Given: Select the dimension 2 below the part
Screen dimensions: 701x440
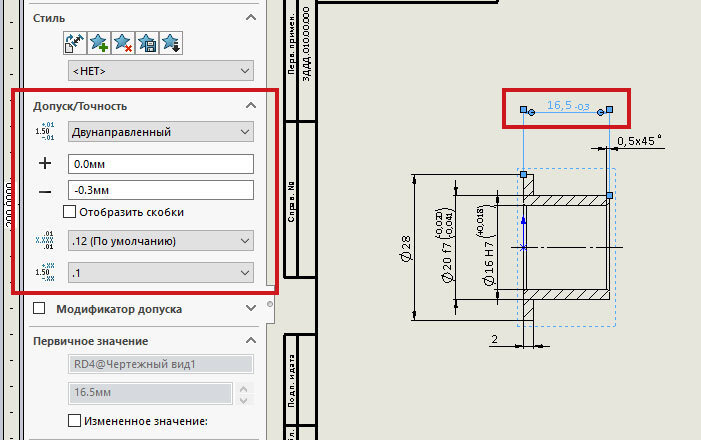Looking at the screenshot, I should click(494, 339).
